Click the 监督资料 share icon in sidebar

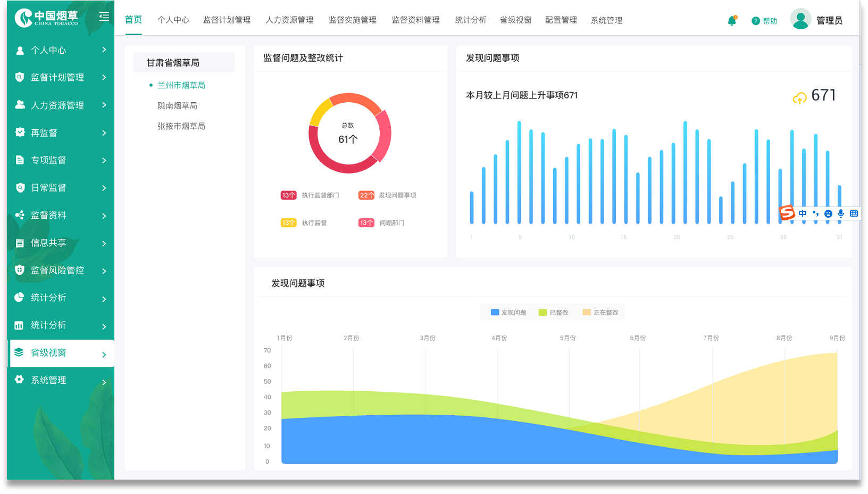[20, 215]
